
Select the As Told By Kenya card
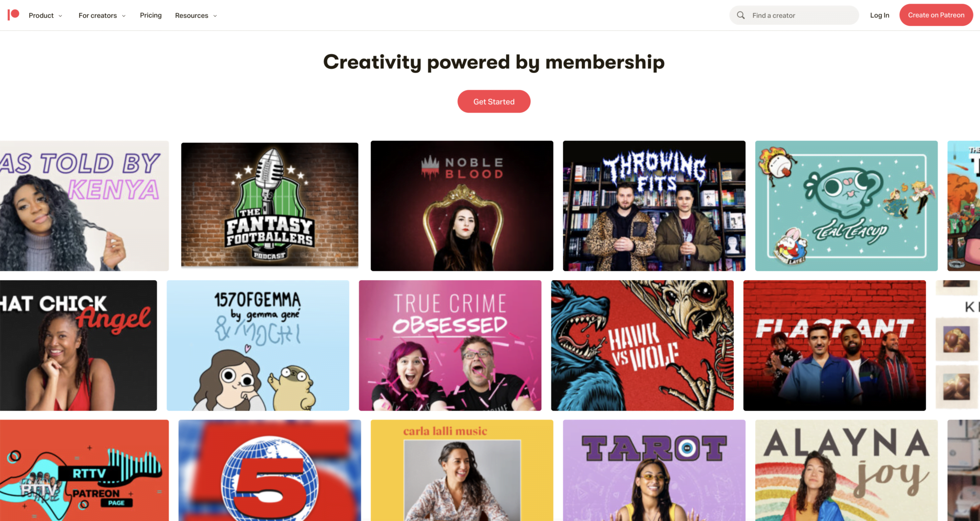(84, 206)
